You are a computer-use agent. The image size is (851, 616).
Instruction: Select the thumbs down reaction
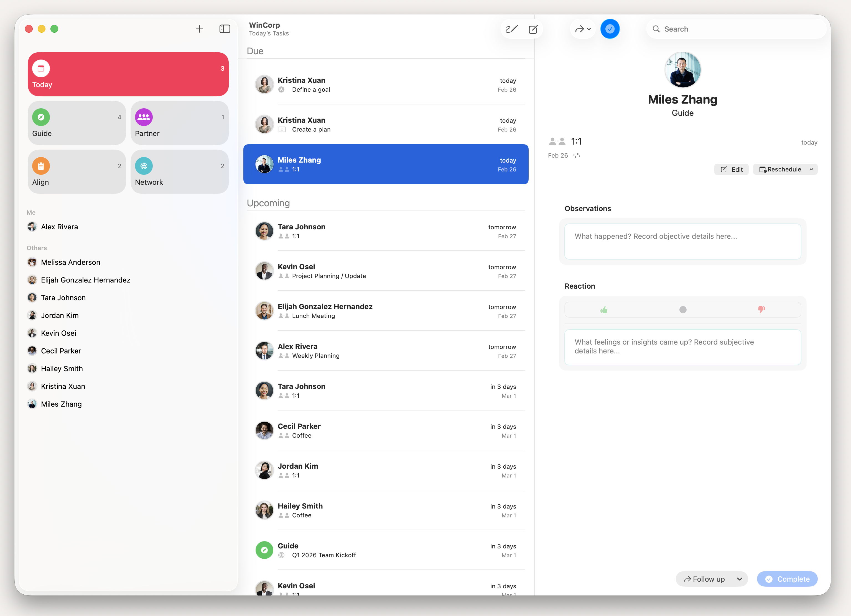click(x=761, y=310)
